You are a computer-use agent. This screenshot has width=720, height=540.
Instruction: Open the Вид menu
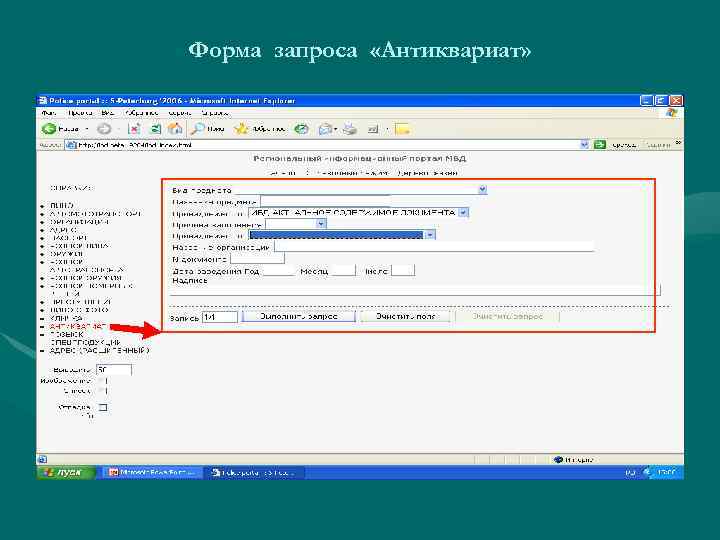tap(108, 113)
